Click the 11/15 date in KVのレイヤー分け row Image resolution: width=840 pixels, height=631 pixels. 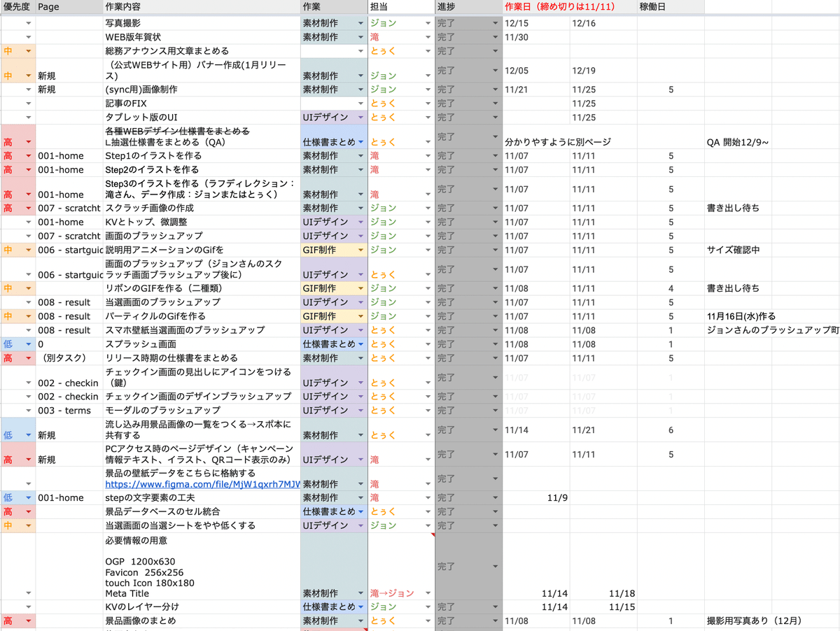tap(603, 607)
